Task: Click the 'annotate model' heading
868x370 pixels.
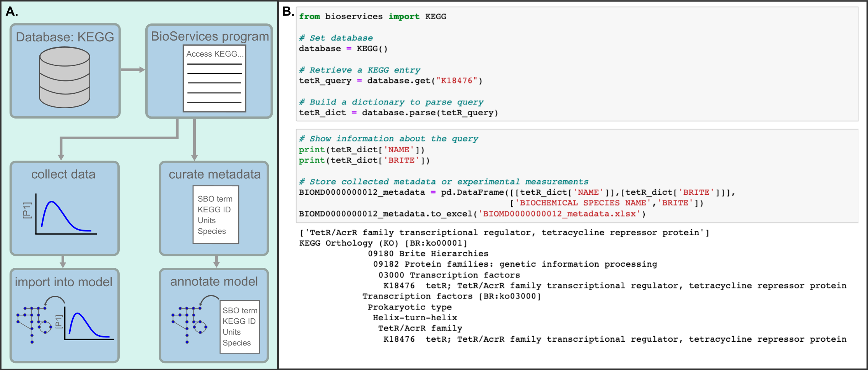Action: click(x=214, y=281)
